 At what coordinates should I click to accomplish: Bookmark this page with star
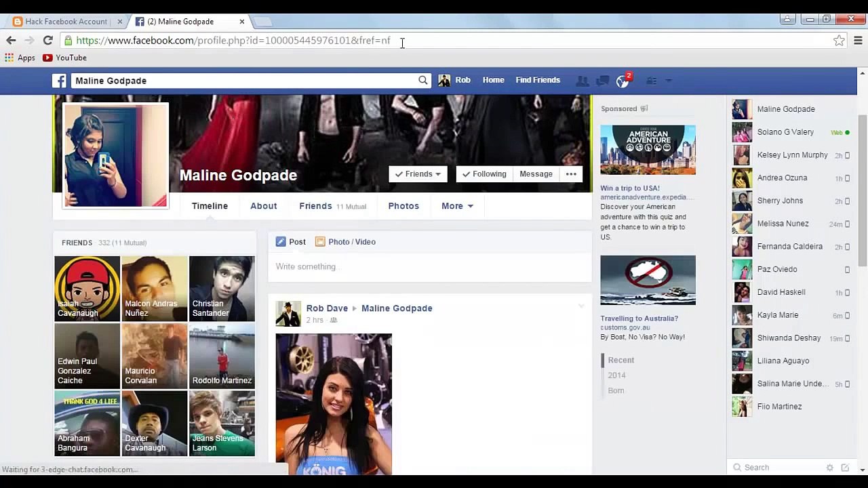pos(839,41)
